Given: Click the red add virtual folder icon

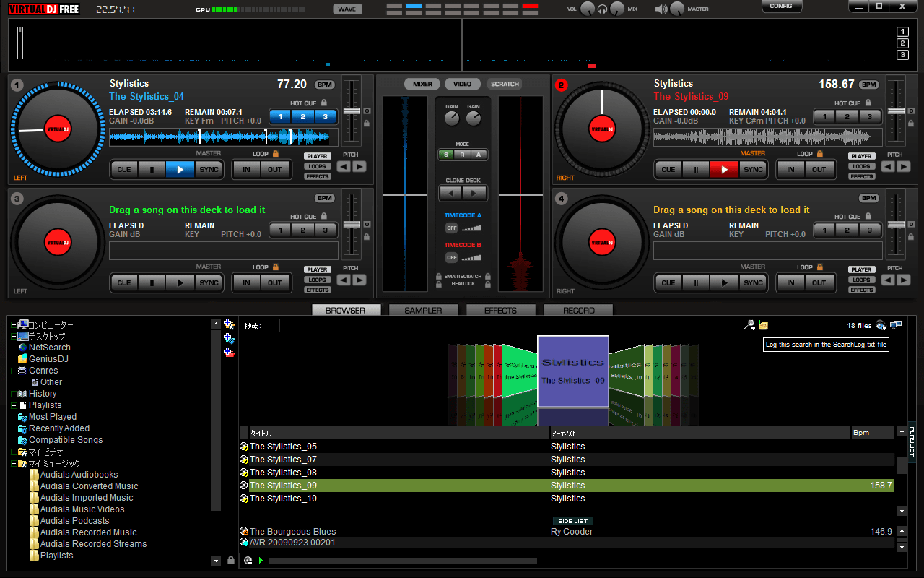Looking at the screenshot, I should pos(229,352).
